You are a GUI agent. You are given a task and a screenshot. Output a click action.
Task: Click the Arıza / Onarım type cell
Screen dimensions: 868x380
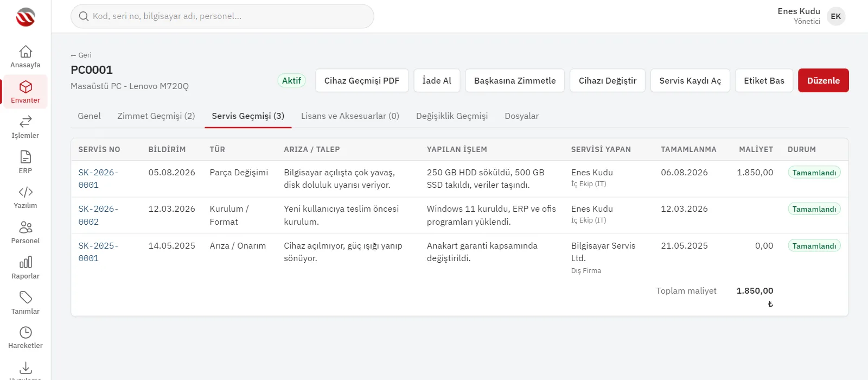(238, 246)
